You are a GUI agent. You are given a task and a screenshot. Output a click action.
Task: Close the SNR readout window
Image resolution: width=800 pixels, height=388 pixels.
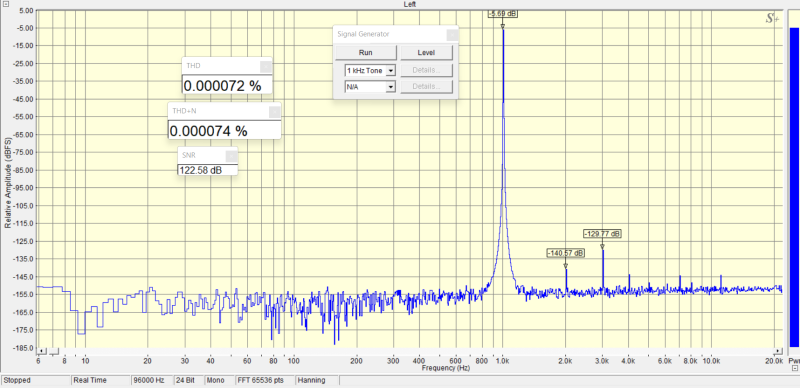tap(232, 156)
